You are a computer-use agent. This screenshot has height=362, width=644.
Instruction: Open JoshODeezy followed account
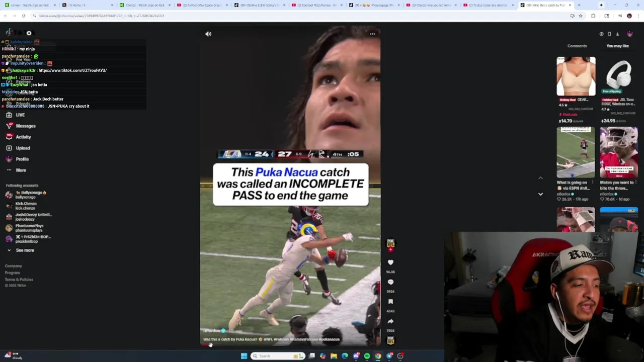tap(29, 217)
